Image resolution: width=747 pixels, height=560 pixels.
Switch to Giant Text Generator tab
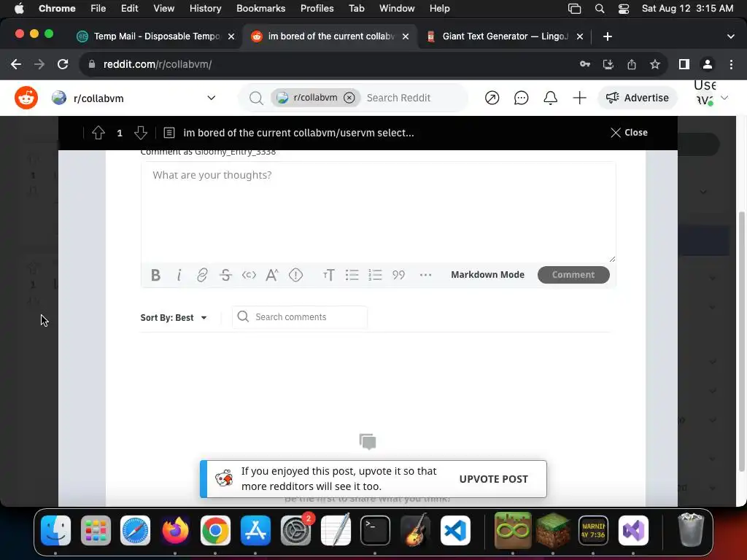coord(505,36)
